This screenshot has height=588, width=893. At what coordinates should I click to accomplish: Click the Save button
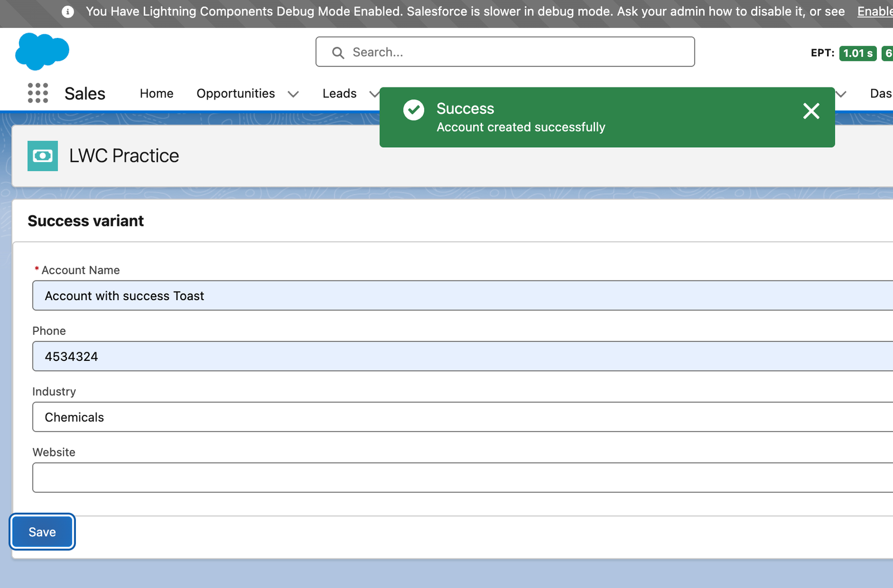pos(42,532)
